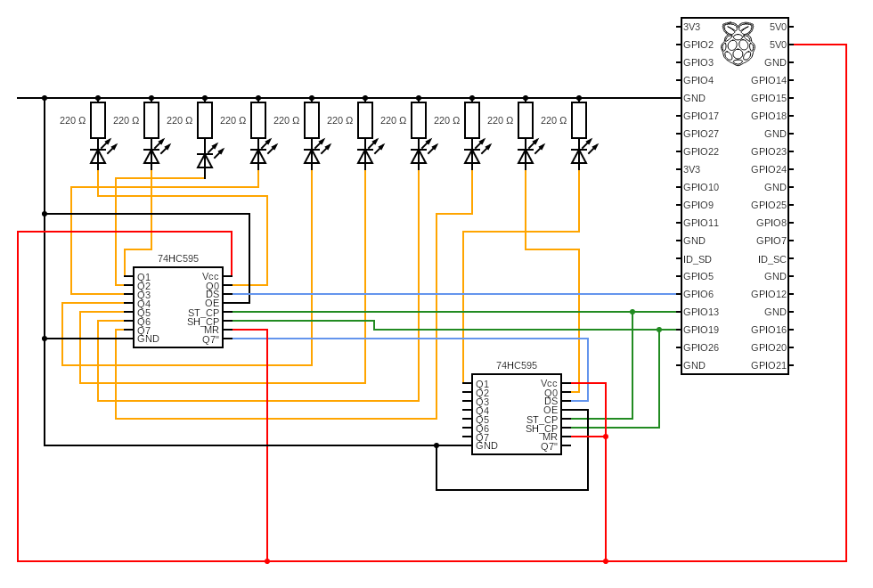Click the GPIO6 pin label

[x=698, y=294]
